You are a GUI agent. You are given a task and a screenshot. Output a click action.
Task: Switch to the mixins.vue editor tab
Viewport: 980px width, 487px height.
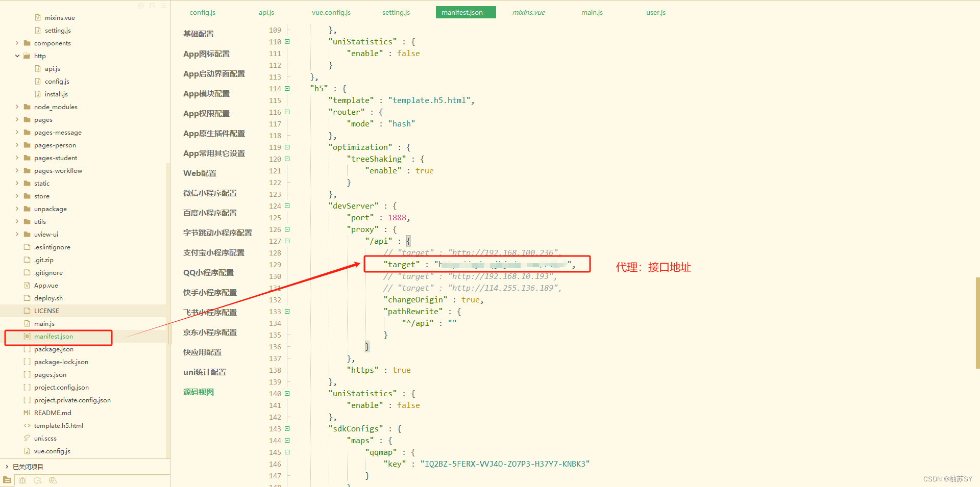(x=529, y=12)
